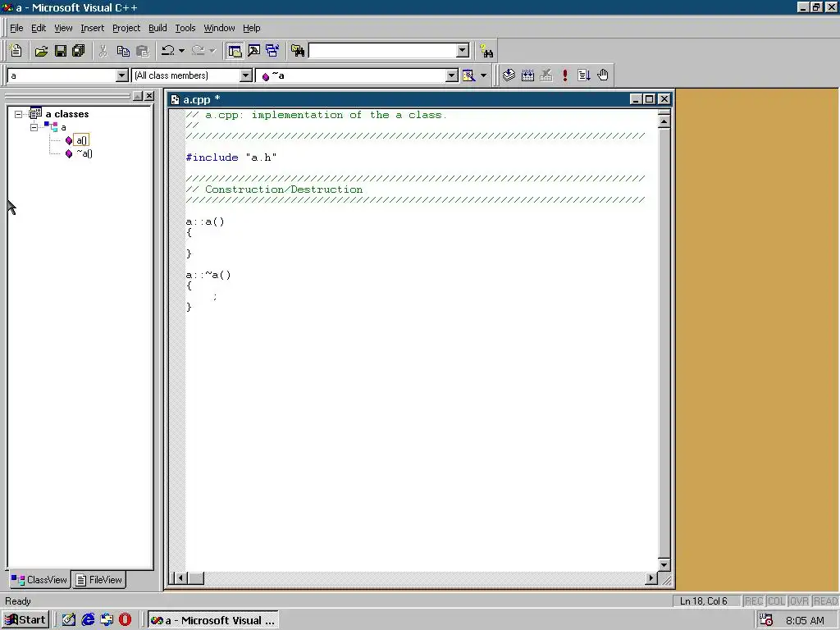Click the Copy icon in toolbar
The image size is (840, 630).
pos(123,51)
